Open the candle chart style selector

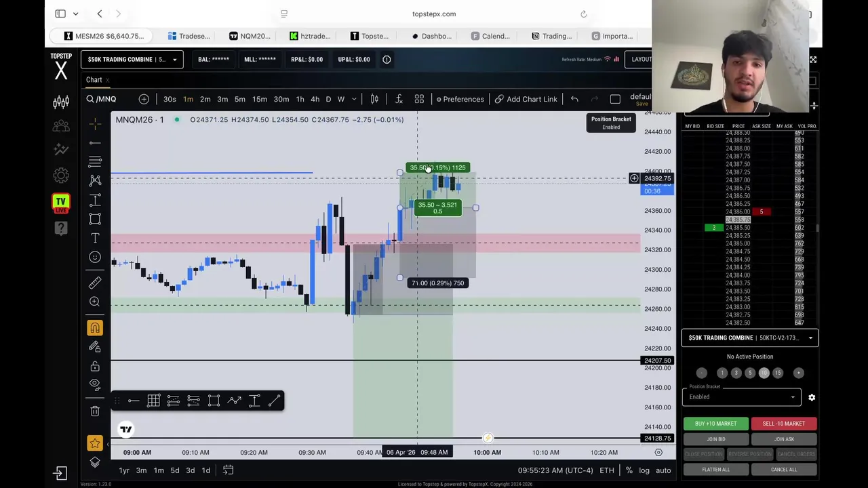pyautogui.click(x=374, y=99)
